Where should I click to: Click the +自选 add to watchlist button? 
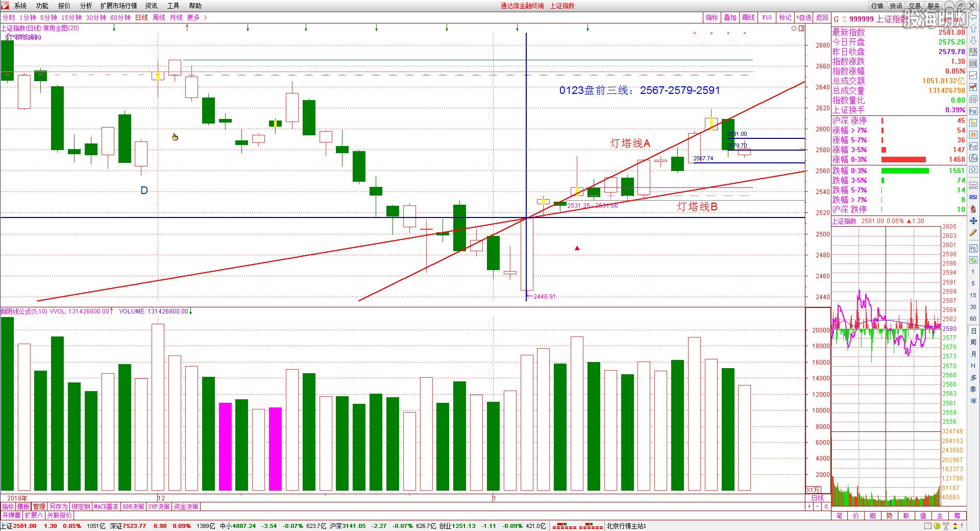(x=804, y=17)
